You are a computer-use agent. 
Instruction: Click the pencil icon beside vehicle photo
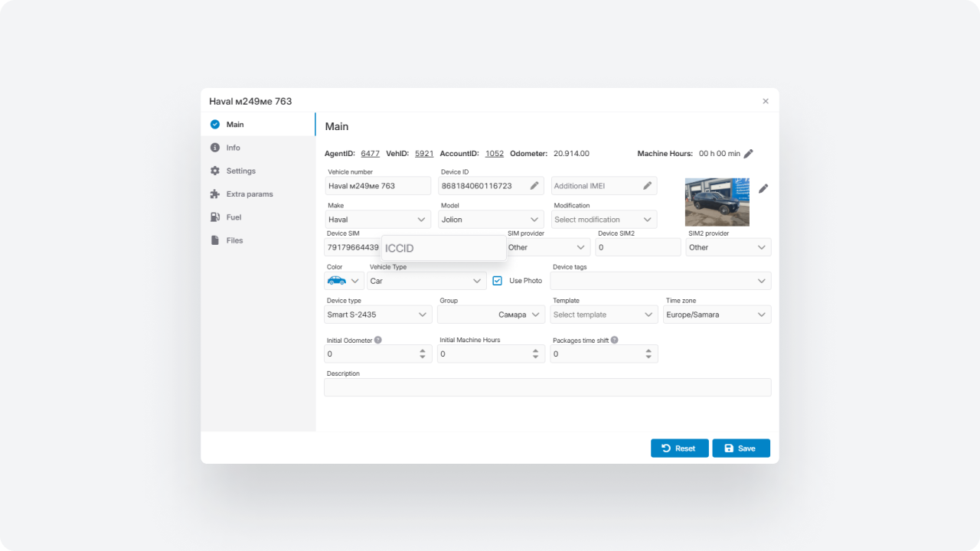coord(763,188)
